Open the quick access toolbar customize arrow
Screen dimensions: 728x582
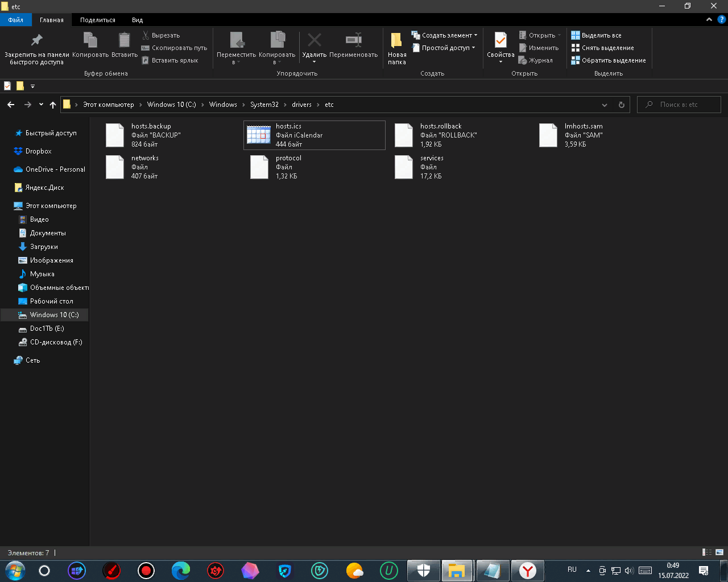(32, 86)
